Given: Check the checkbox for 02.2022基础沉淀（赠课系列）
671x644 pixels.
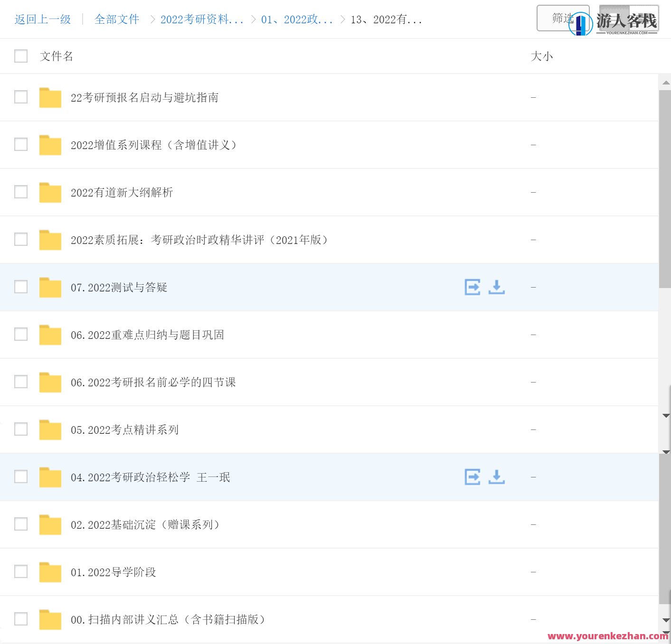Looking at the screenshot, I should (x=21, y=524).
